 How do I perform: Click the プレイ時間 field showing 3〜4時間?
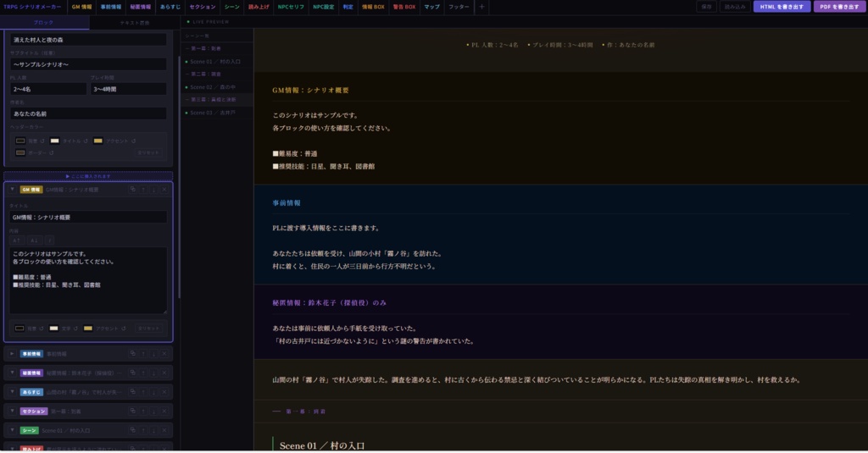129,89
